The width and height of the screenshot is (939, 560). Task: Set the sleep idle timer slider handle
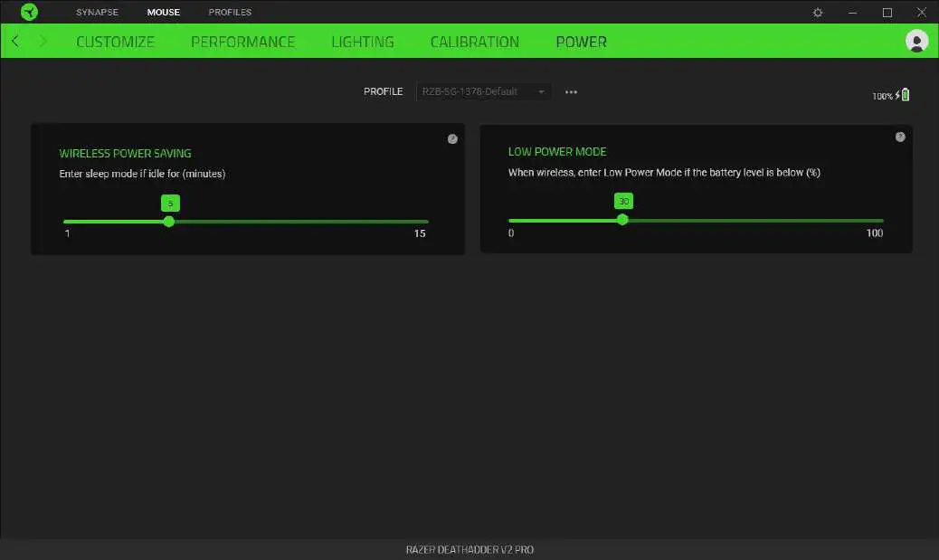click(169, 221)
